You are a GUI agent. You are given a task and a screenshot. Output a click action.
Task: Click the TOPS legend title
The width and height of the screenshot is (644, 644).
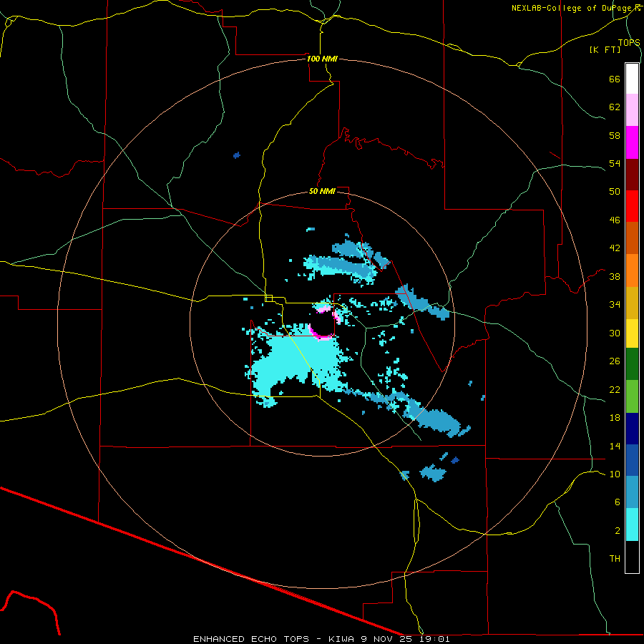(x=629, y=42)
